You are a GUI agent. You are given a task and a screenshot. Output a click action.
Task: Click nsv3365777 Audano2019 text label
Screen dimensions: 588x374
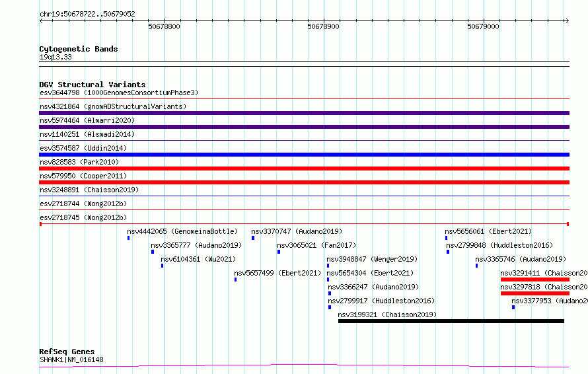pos(196,245)
